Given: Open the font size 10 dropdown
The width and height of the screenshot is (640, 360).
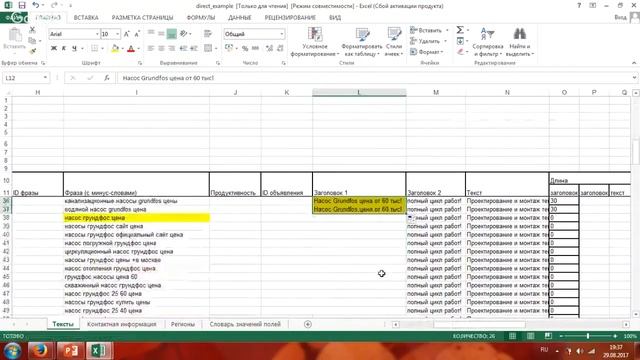Looking at the screenshot, I should pyautogui.click(x=118, y=34).
